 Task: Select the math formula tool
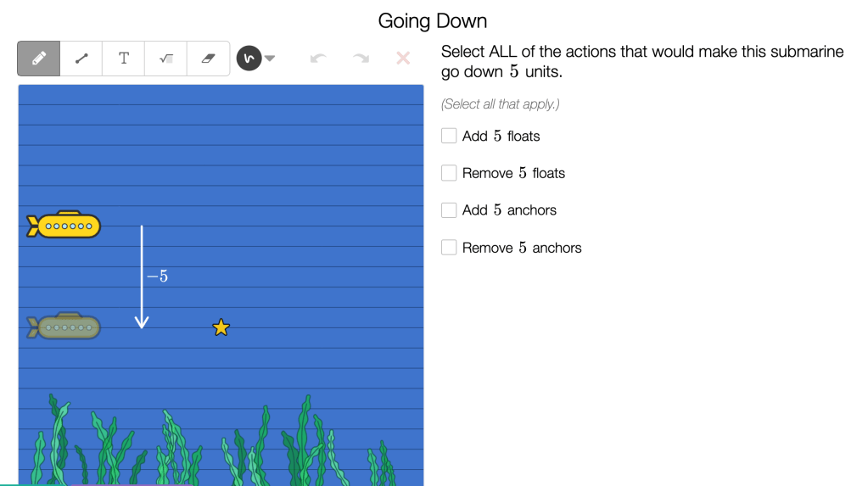(x=166, y=59)
